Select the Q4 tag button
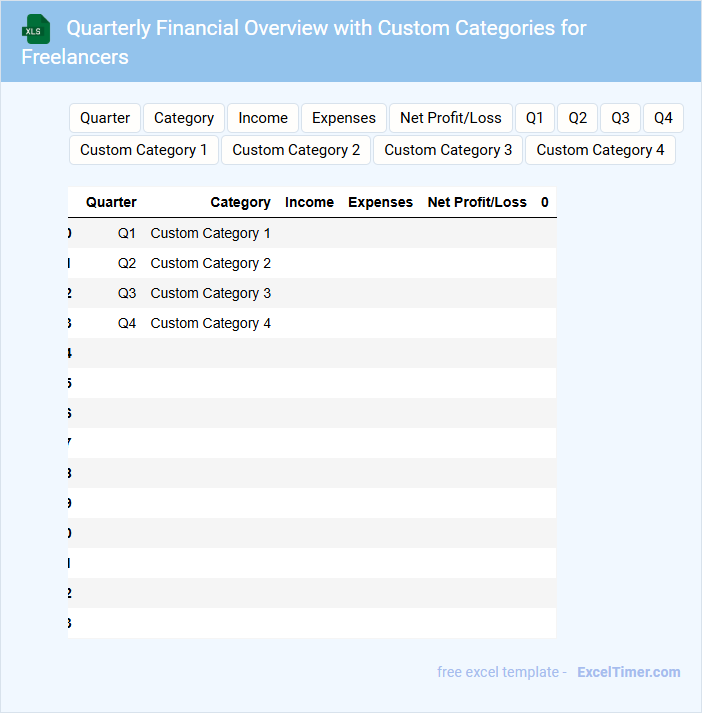The image size is (702, 713). click(x=664, y=118)
